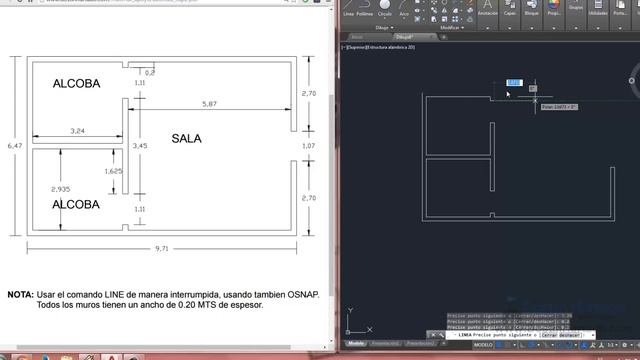Click the Offset (Desfase) icon in Modificar
Viewport: 640px width, 360px height.
click(470, 19)
